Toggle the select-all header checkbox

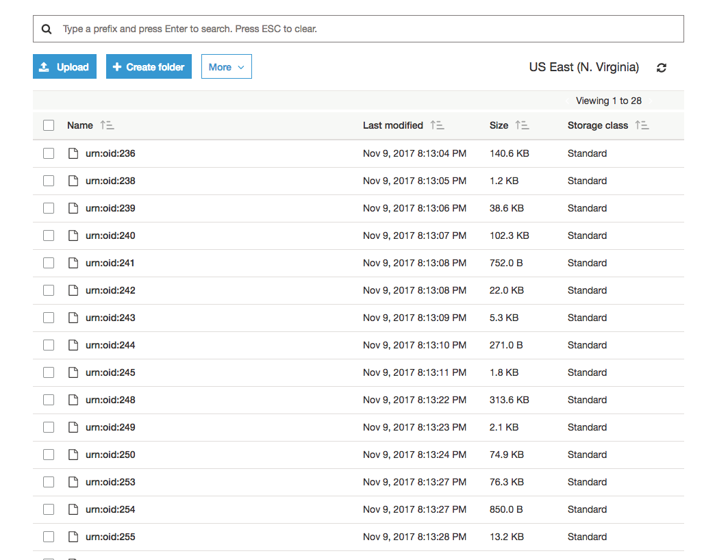click(x=49, y=125)
